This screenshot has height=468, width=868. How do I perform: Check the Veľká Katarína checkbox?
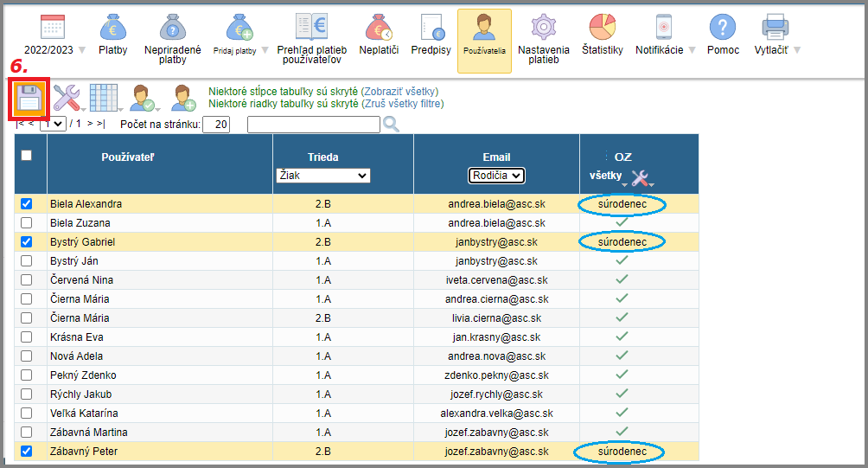[x=27, y=414]
